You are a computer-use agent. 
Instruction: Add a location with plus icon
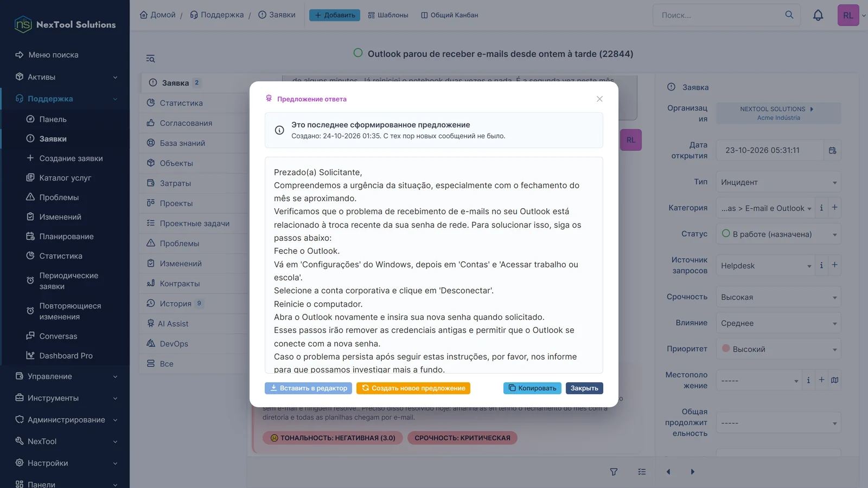pos(821,380)
